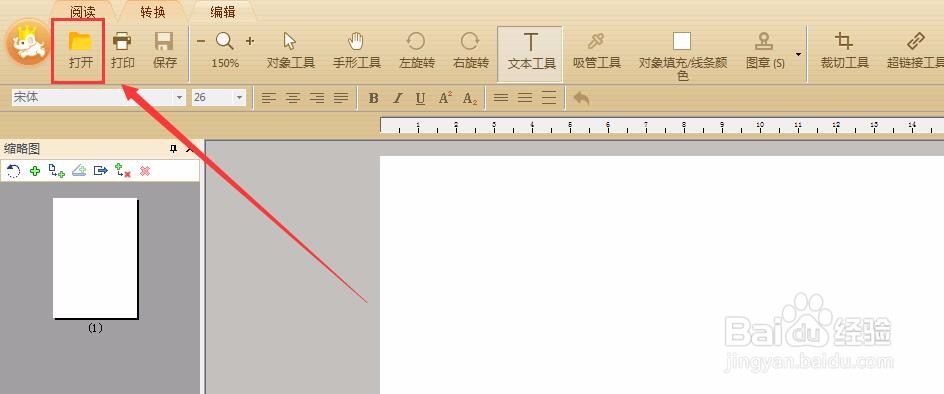The width and height of the screenshot is (944, 394).
Task: Click the undo arrow icon
Action: point(581,98)
